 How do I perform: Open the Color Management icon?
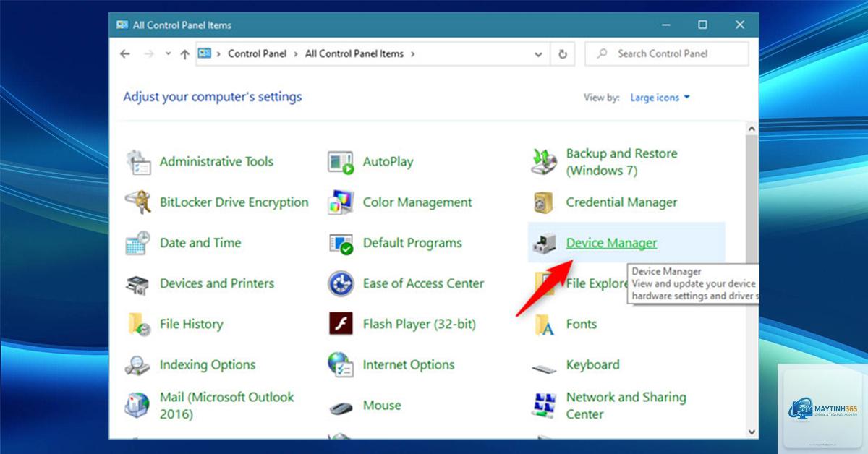341,202
